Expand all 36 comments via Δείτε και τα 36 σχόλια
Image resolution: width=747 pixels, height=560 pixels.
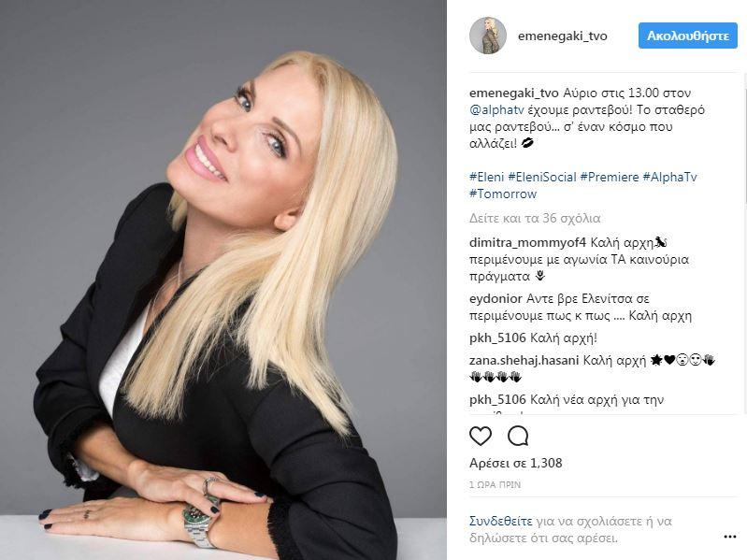535,218
